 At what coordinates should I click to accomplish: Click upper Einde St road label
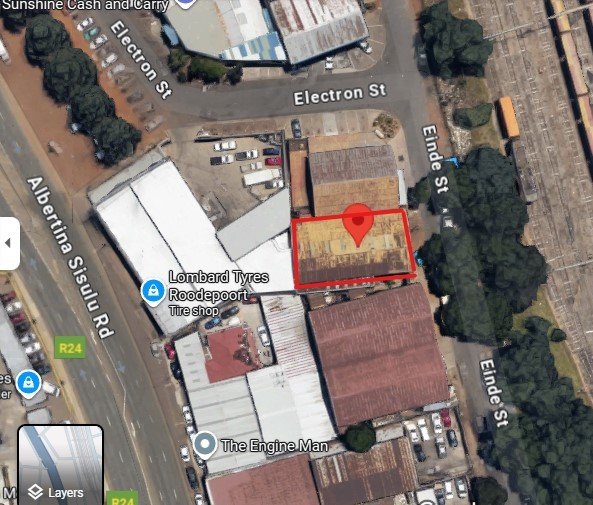click(x=435, y=159)
